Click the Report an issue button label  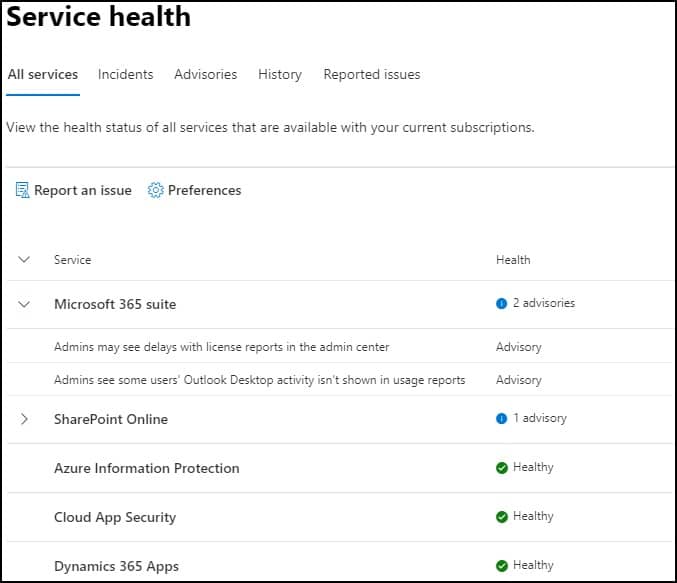83,190
